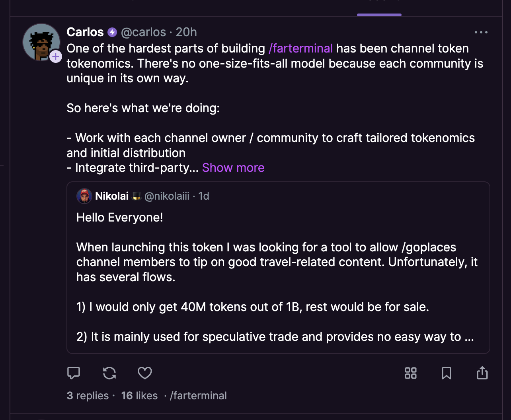511x420 pixels.
Task: Follow Carlos using the plus badge
Action: pos(56,57)
